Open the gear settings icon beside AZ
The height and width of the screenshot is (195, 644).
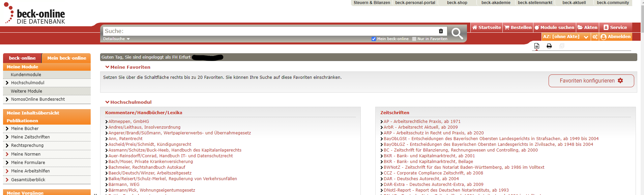tap(595, 37)
